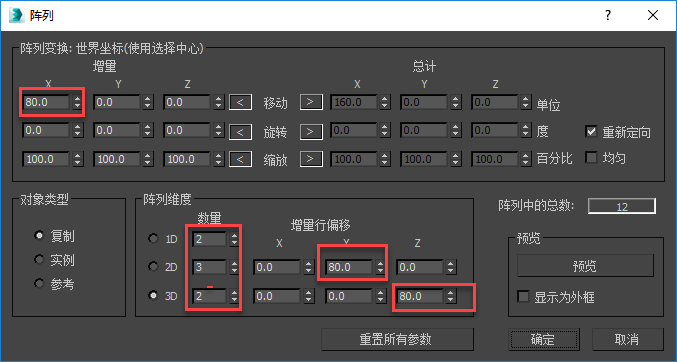677x362 pixels.
Task: Click incremental Scale Y field
Action: 117,159
